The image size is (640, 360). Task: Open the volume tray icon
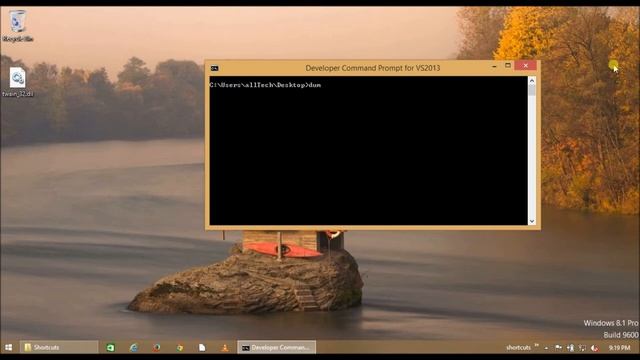tap(595, 348)
